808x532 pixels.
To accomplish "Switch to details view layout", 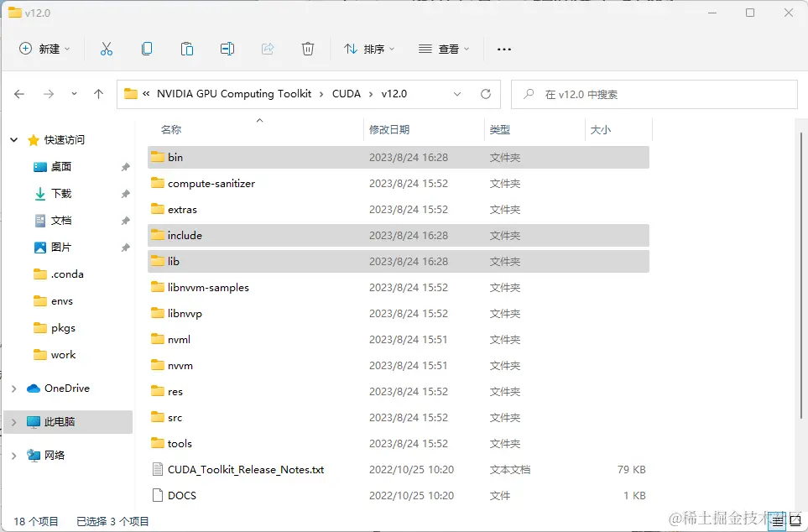I will click(x=779, y=521).
